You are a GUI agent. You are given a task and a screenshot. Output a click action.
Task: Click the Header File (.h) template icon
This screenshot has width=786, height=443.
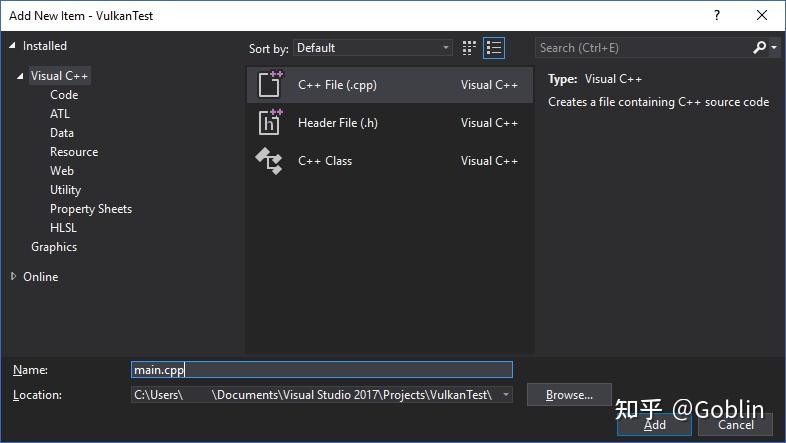point(271,123)
